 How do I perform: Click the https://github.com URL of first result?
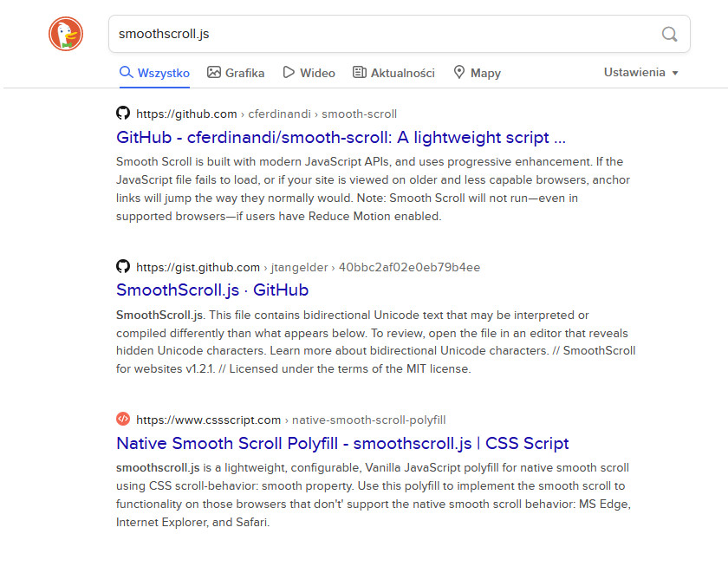click(186, 114)
